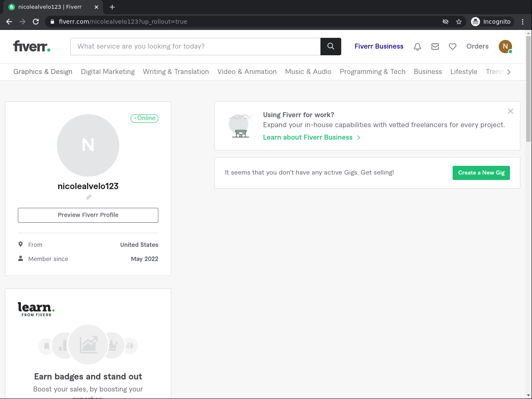Click the search magnifier button

(331, 47)
